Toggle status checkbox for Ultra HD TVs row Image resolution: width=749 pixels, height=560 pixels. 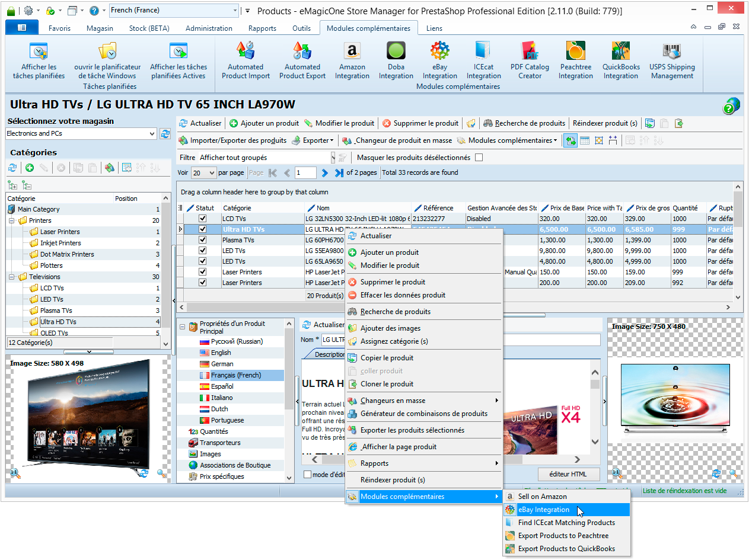pos(203,229)
